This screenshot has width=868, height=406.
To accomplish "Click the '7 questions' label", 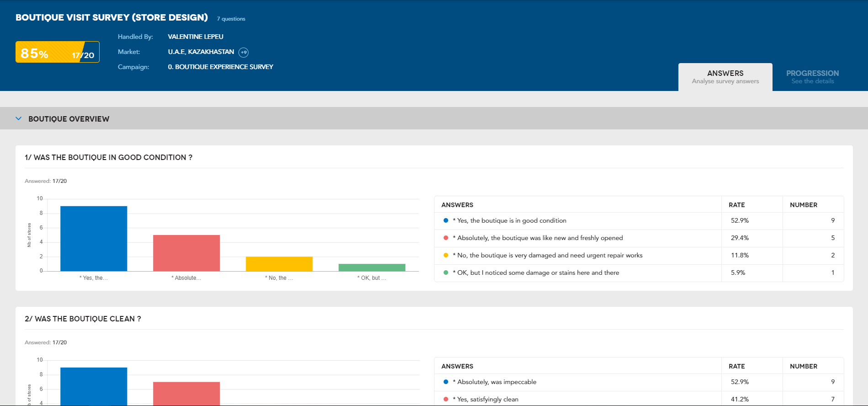I will tap(231, 19).
